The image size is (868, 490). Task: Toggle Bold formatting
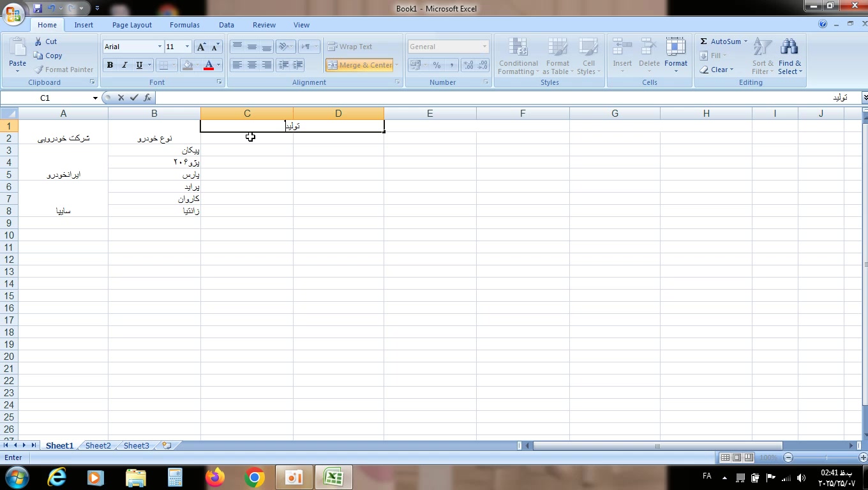[x=110, y=65]
